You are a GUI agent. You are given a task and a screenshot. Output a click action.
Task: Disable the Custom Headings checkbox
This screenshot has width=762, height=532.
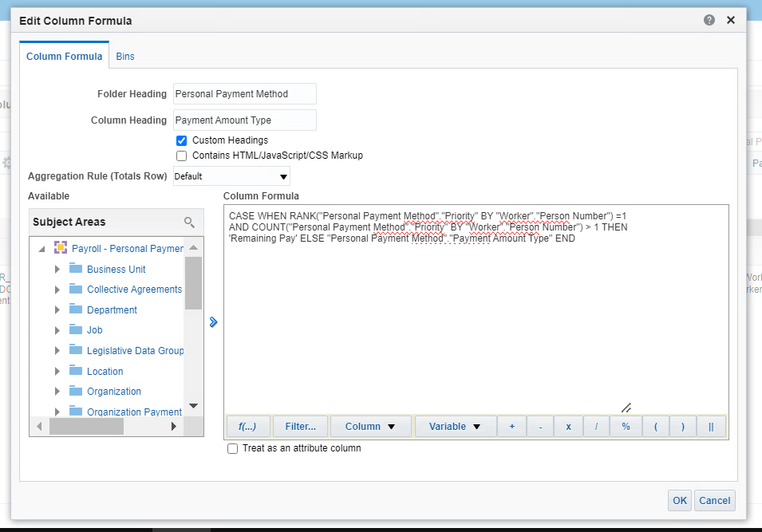pyautogui.click(x=181, y=140)
